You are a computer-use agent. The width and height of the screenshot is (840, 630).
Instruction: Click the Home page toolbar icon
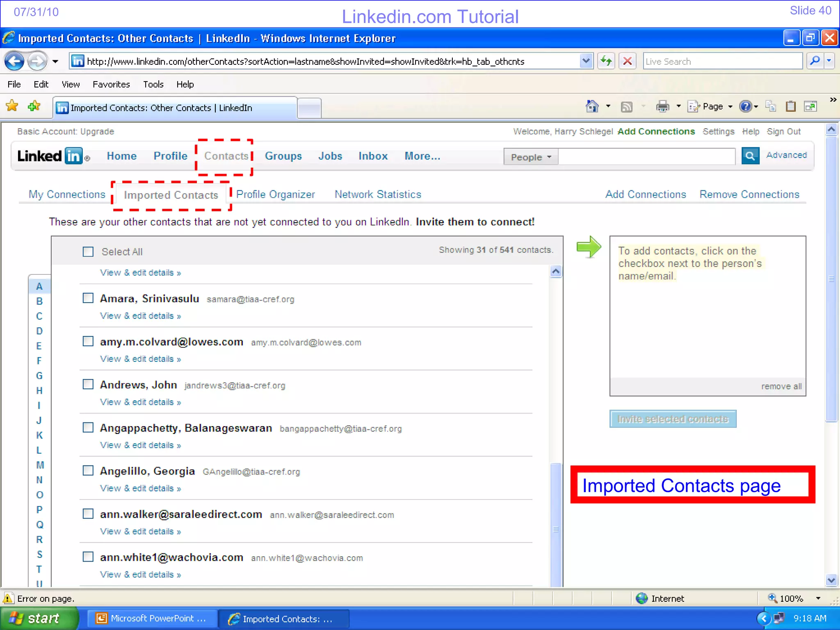[592, 107]
